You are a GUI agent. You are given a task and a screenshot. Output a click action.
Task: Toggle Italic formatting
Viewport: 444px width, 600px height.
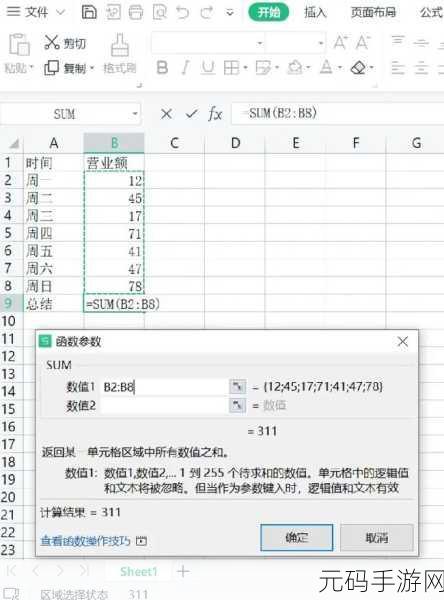coord(185,68)
